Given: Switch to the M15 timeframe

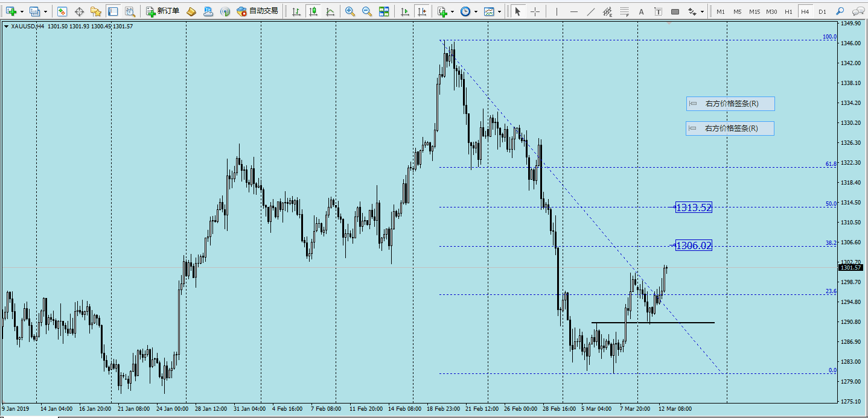Looking at the screenshot, I should pos(755,11).
